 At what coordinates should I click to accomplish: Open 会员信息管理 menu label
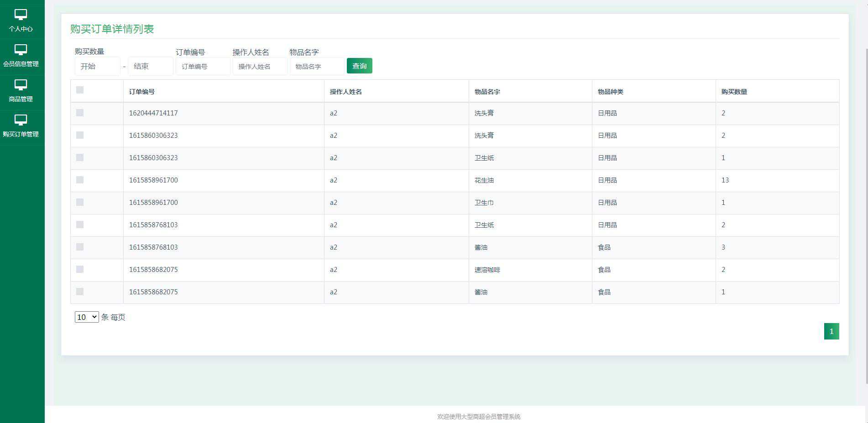coord(21,64)
